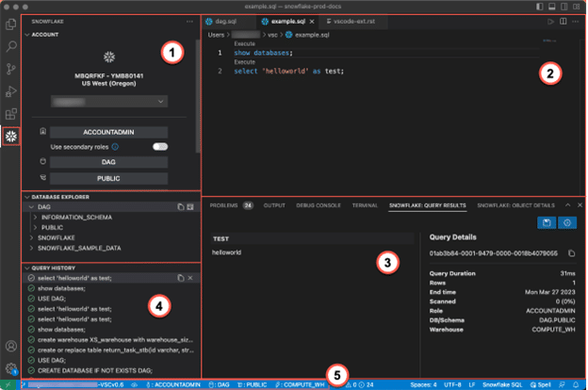The image size is (588, 390).
Task: Click Spaces: 4 indentation setting
Action: pyautogui.click(x=423, y=384)
